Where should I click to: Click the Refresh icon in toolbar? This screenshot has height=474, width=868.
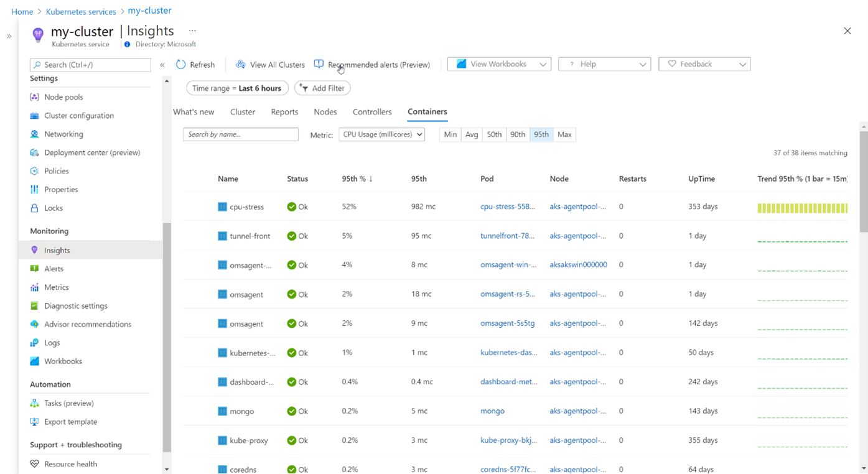coord(181,65)
